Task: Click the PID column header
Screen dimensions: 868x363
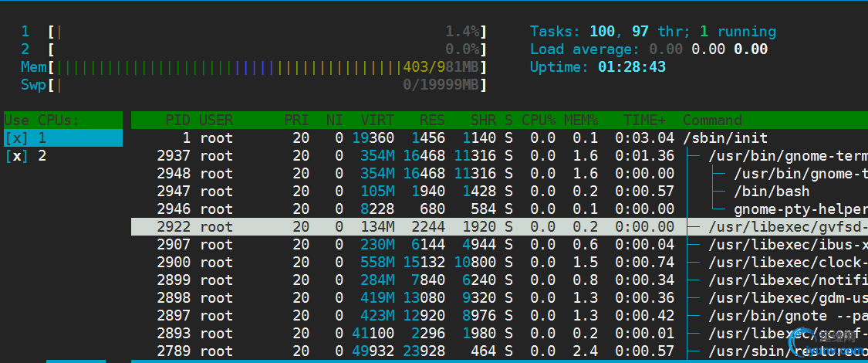Action: click(x=177, y=120)
